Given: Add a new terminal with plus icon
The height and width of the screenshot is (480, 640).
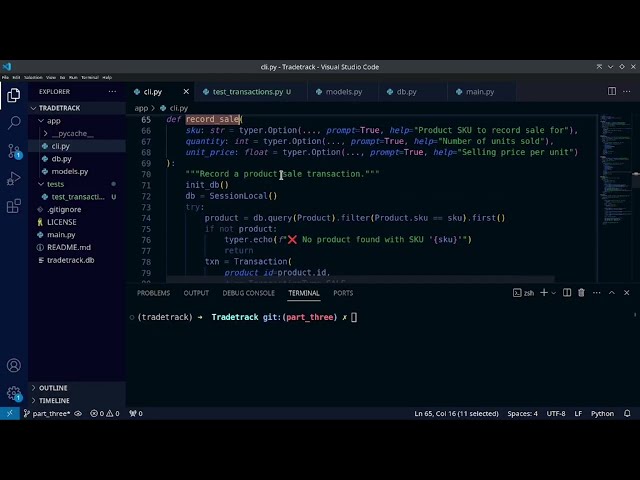Looking at the screenshot, I should click(x=544, y=293).
